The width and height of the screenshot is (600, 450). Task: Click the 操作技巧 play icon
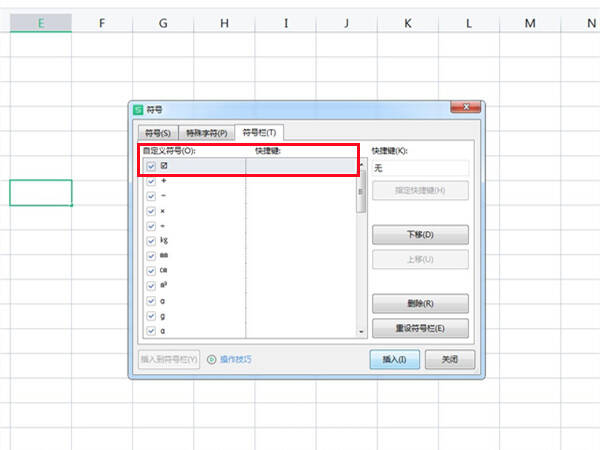pos(212,359)
